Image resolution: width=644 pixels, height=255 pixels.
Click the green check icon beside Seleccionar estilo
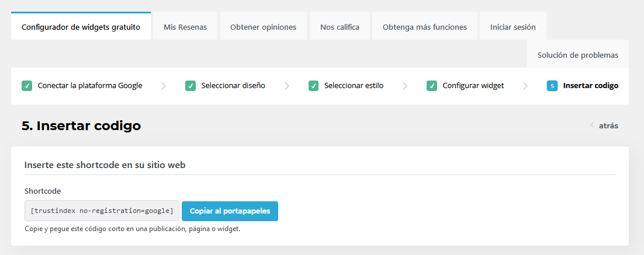pyautogui.click(x=314, y=86)
